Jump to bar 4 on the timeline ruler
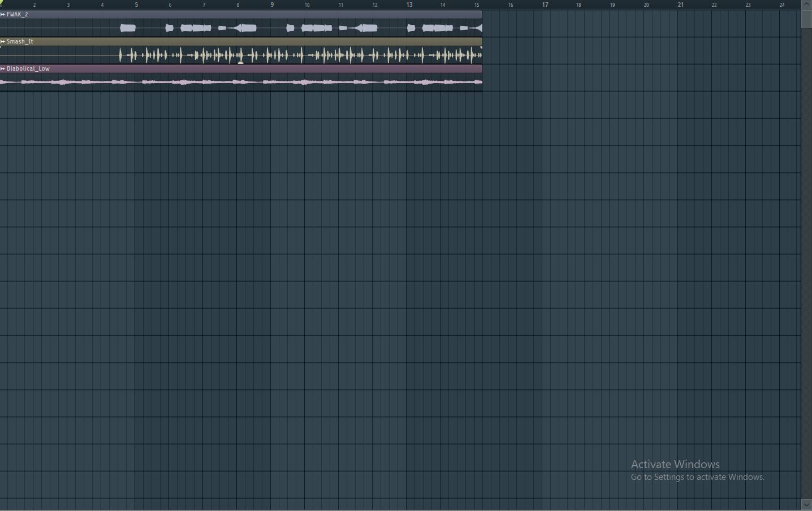812x511 pixels. point(102,5)
